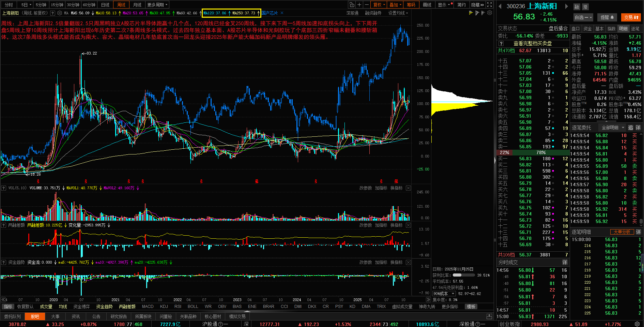Go to next stock with right arrow
644x327 pixels.
(x=567, y=6)
